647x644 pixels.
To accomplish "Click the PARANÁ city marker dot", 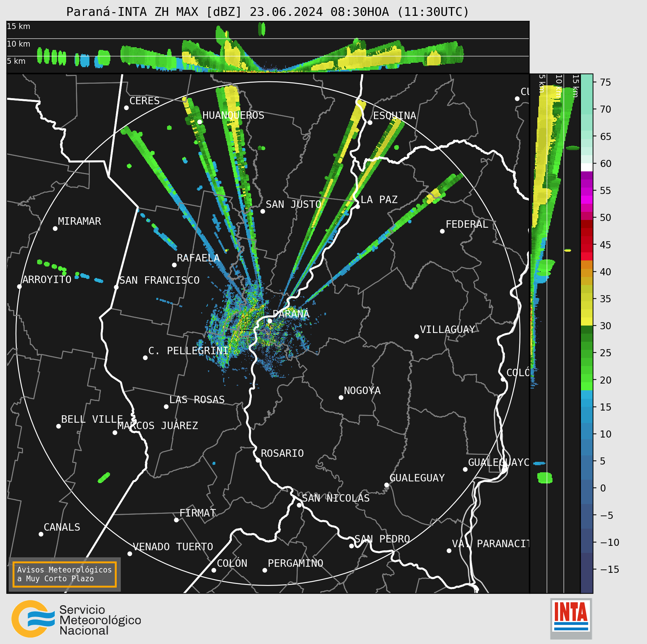I will click(270, 321).
